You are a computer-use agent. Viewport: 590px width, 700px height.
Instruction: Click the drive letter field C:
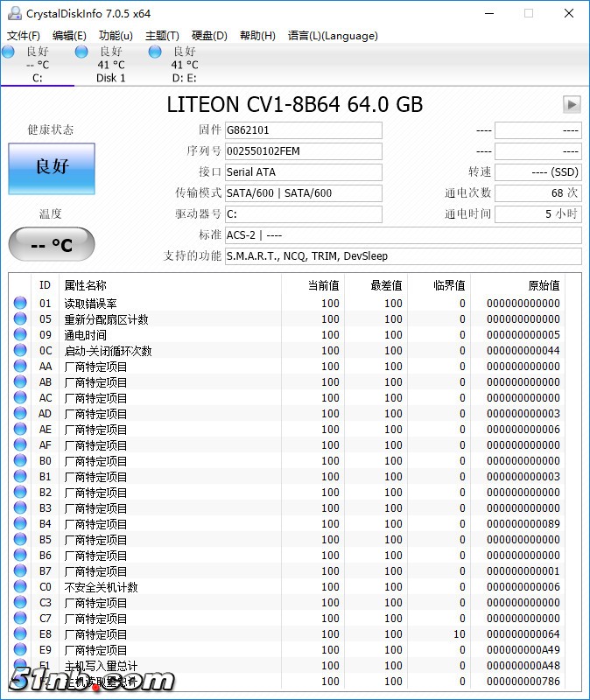pos(303,214)
